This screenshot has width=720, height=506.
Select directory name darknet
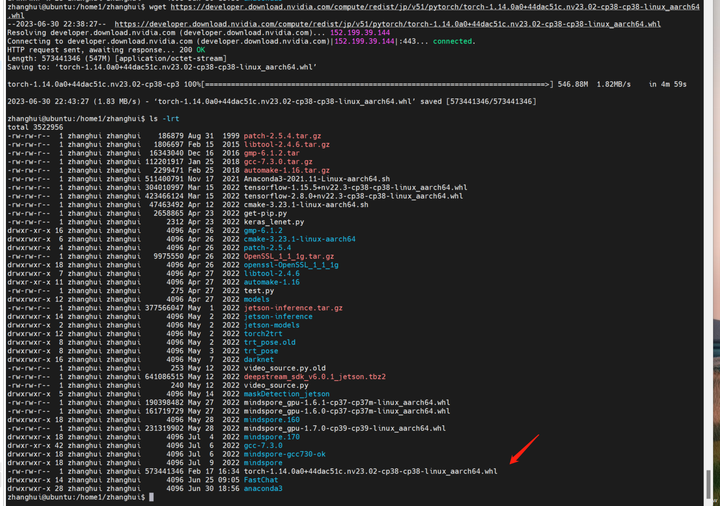[259, 360]
